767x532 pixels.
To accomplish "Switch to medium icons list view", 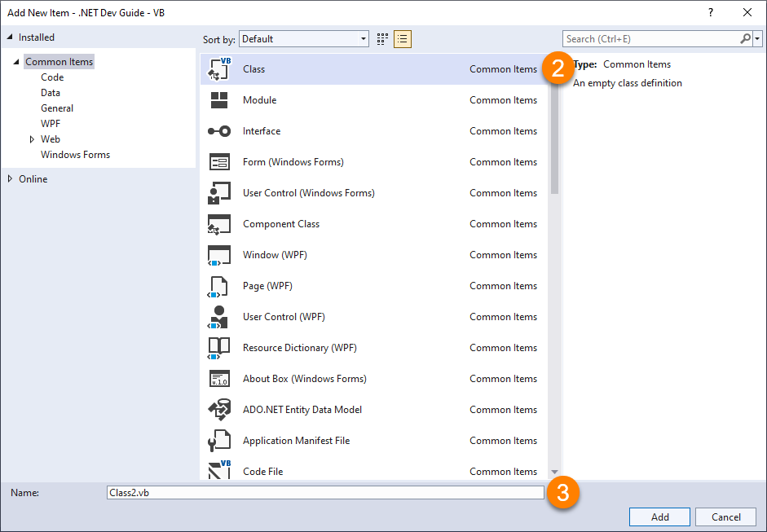I will (403, 39).
